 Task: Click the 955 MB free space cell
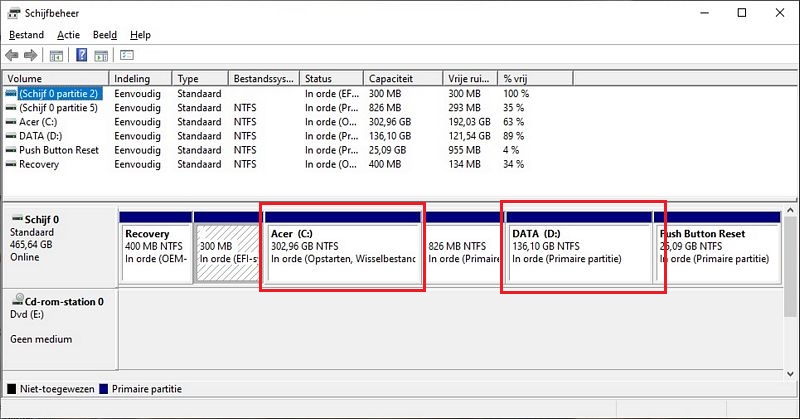click(x=464, y=151)
